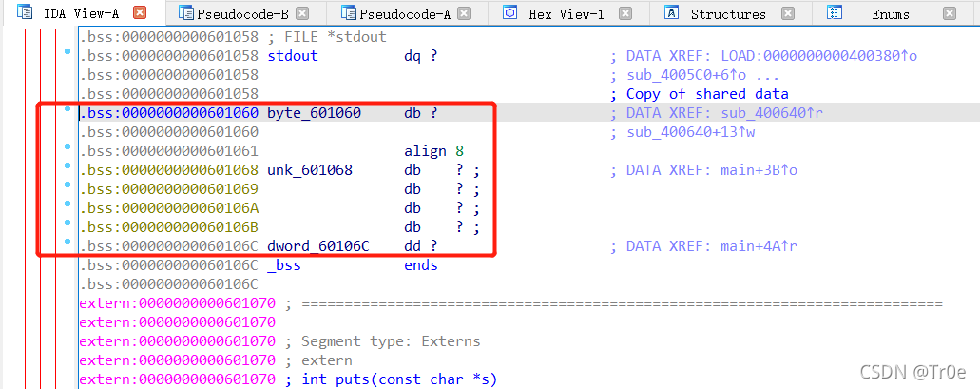Click the Enums tab icon
Image resolution: width=980 pixels, height=389 pixels.
point(835,12)
